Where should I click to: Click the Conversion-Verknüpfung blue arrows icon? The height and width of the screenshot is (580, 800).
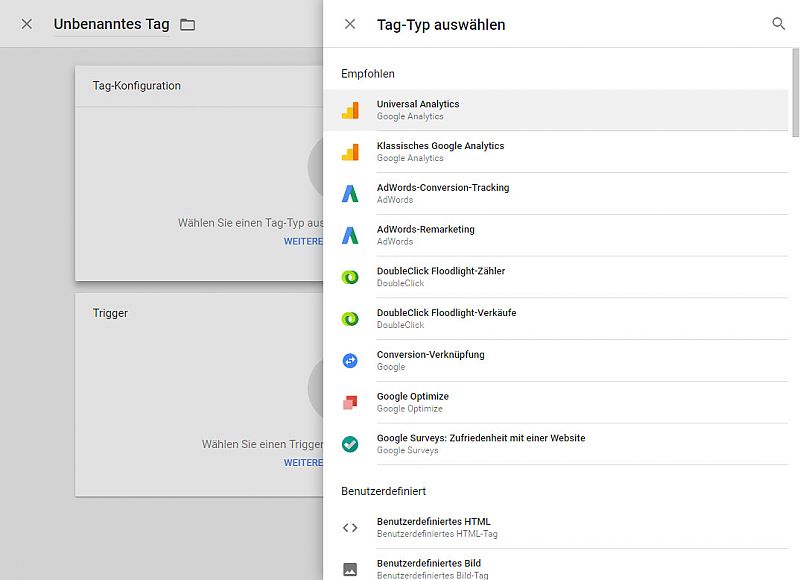pos(350,361)
